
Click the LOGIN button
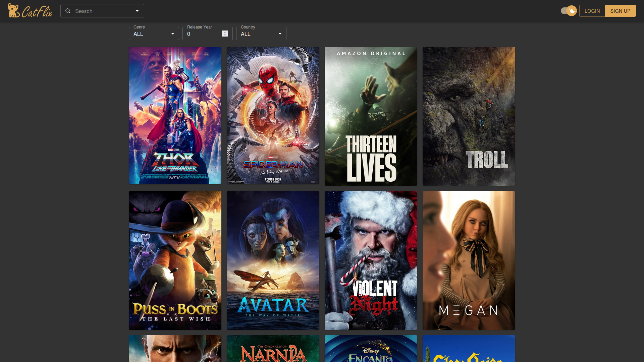coord(592,11)
